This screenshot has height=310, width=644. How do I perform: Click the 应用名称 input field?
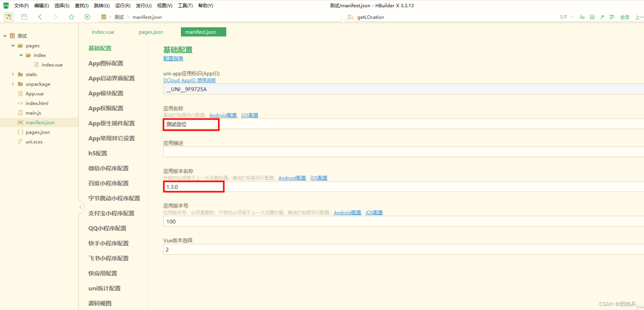(x=404, y=124)
